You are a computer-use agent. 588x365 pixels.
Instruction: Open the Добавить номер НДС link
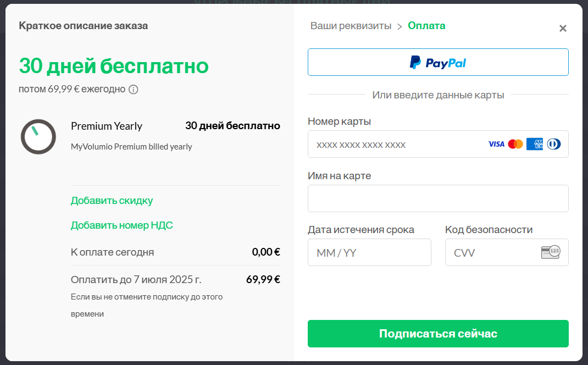tap(122, 225)
